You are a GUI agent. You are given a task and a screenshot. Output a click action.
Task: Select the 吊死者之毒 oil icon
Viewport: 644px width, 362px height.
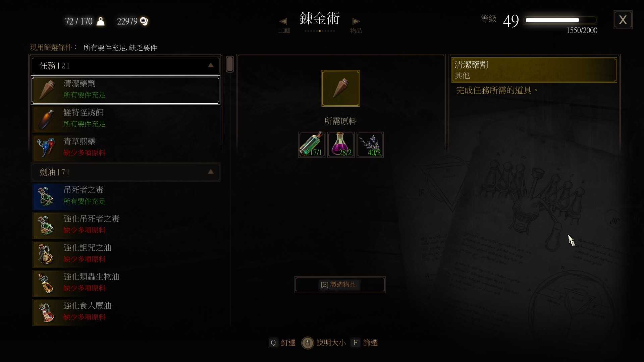[x=46, y=196]
